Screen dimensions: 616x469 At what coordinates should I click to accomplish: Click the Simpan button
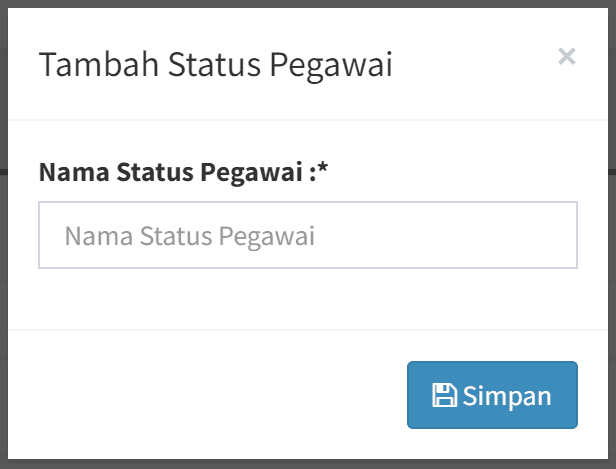(x=492, y=395)
